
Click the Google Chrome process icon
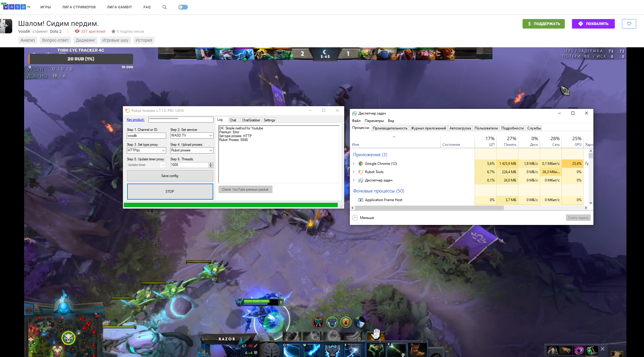pos(361,164)
